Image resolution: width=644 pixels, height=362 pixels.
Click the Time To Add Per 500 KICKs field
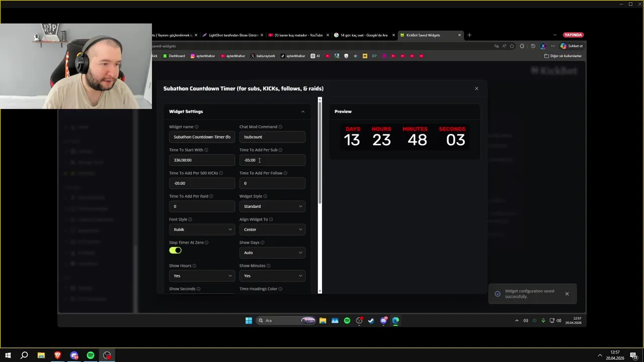point(202,183)
